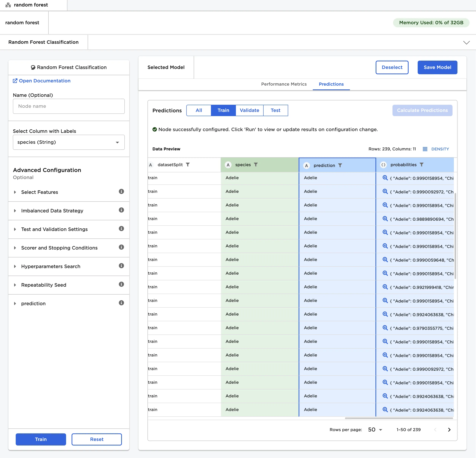
Task: Go to next page of predictions
Action: 449,430
